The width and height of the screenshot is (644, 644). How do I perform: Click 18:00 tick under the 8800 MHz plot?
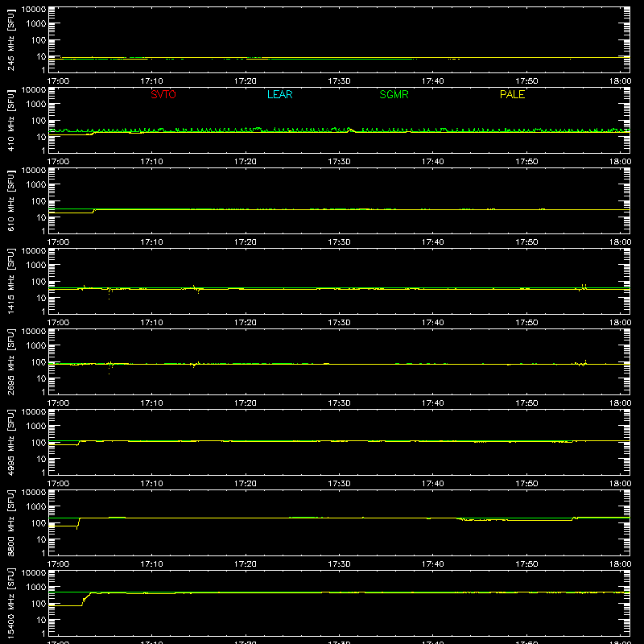[620, 564]
